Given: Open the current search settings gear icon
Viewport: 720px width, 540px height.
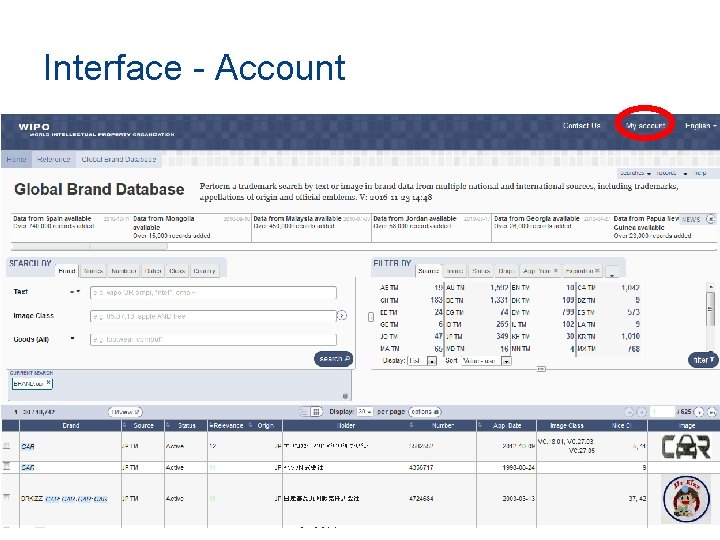Looking at the screenshot, I should 345,396.
